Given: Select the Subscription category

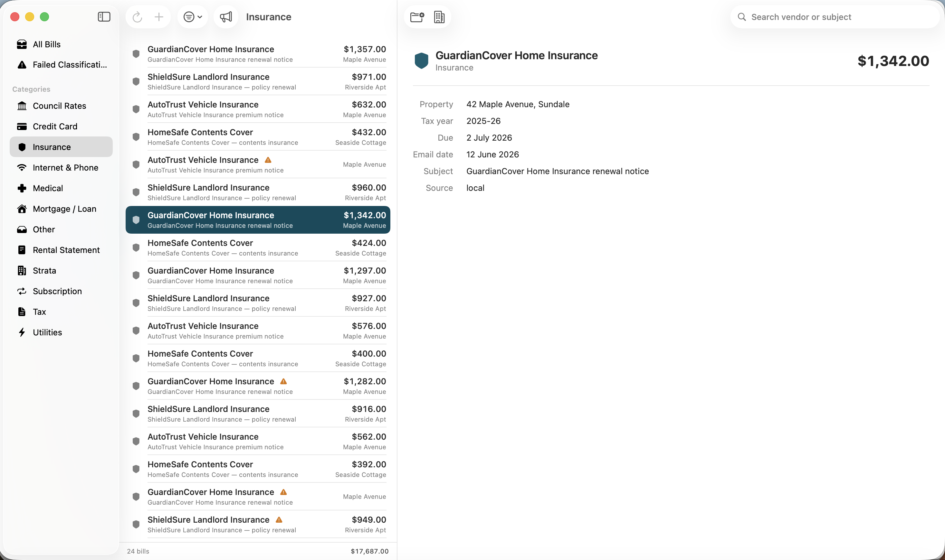Looking at the screenshot, I should [61, 291].
